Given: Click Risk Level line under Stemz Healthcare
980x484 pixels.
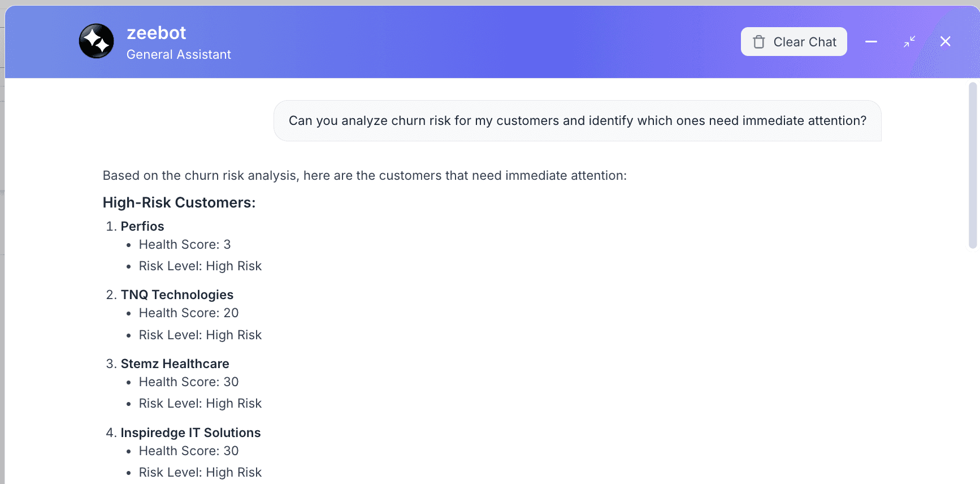Looking at the screenshot, I should tap(200, 403).
